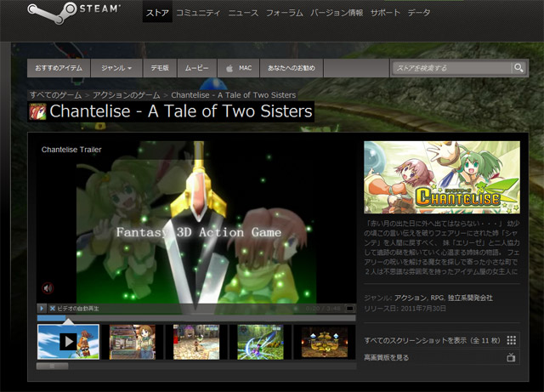Click the Chantelise header banner image

point(442,177)
